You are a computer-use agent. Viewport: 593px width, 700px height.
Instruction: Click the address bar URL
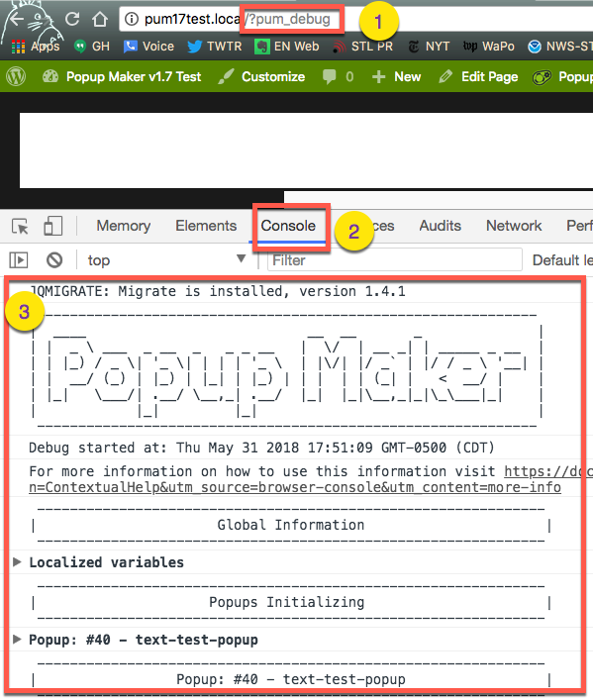(238, 19)
